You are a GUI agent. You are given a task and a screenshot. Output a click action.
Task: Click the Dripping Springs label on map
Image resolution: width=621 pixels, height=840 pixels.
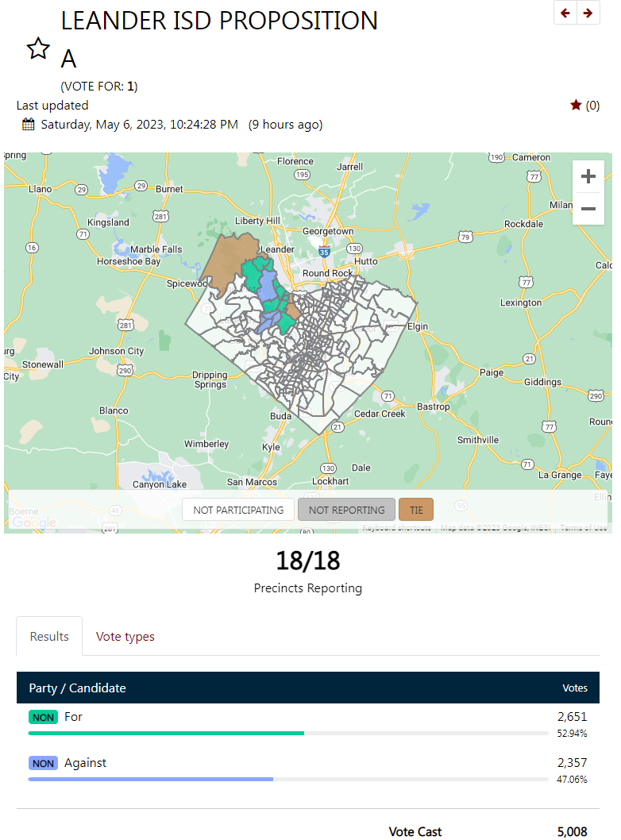click(x=210, y=380)
